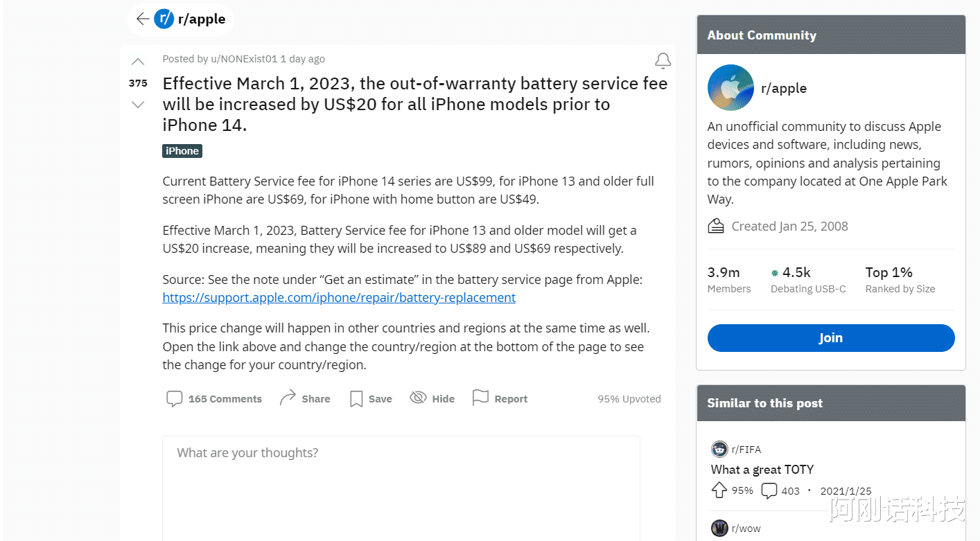This screenshot has height=541, width=980.
Task: Open the "What a great TOTY" post
Action: pyautogui.click(x=762, y=469)
